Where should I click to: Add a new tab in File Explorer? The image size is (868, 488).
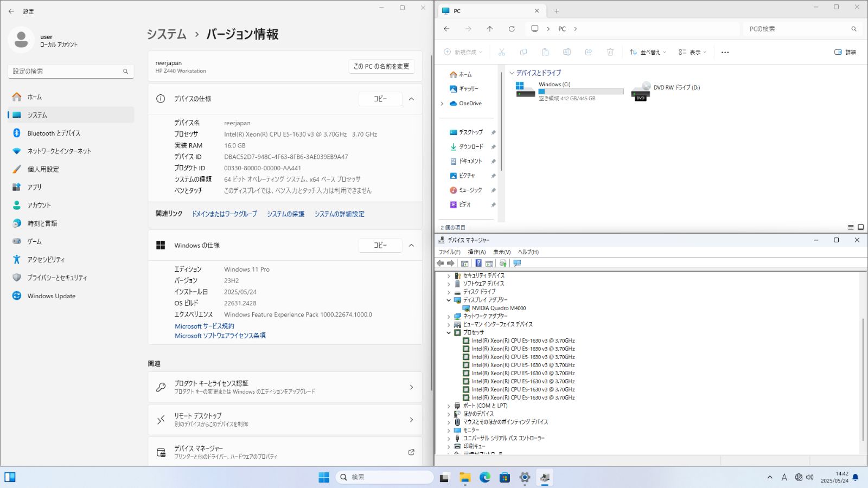(x=557, y=11)
